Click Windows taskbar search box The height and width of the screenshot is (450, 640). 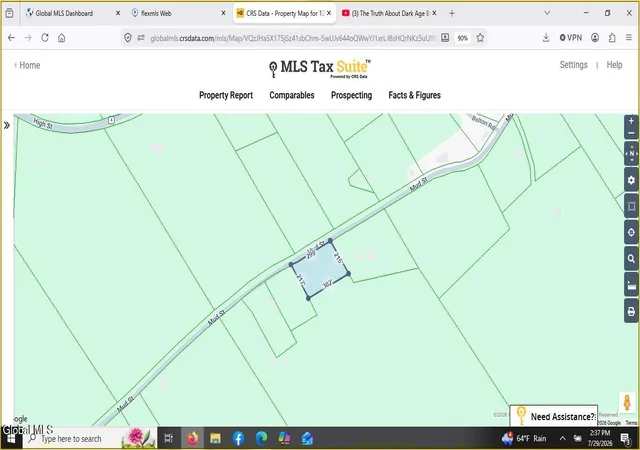89,439
